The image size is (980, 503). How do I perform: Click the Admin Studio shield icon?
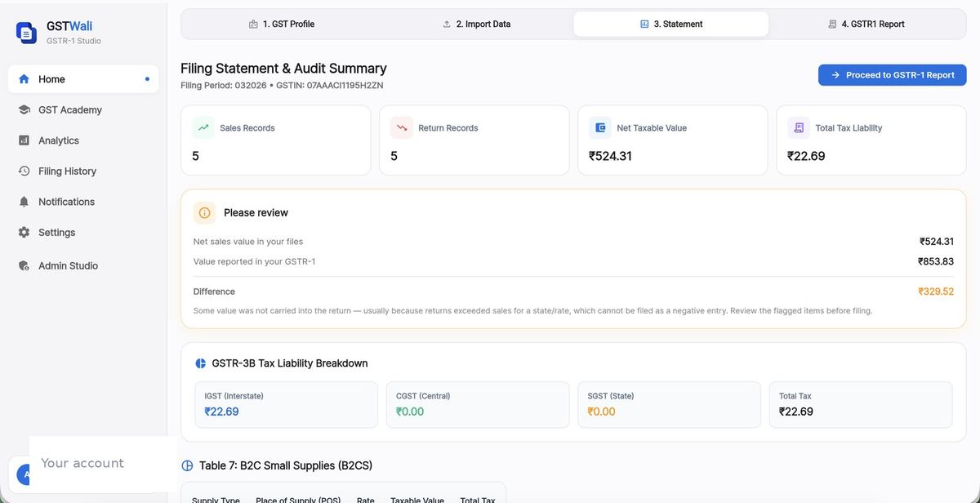point(24,265)
